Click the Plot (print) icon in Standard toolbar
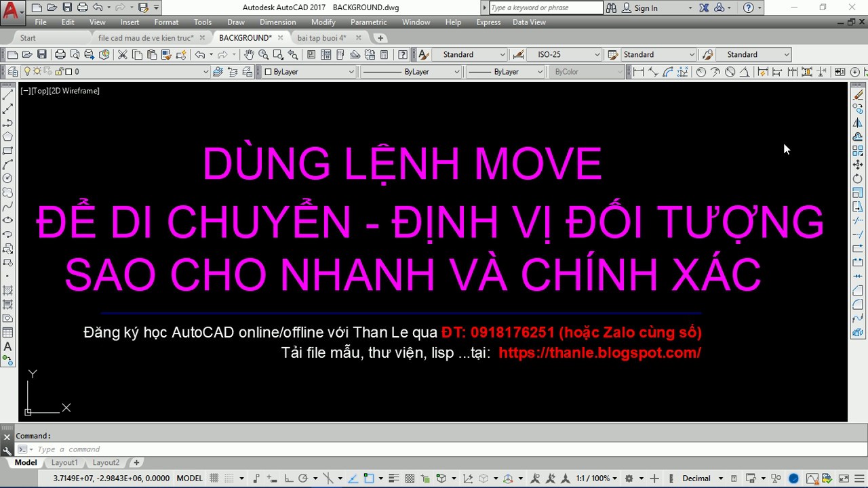868x488 pixels. (x=60, y=54)
